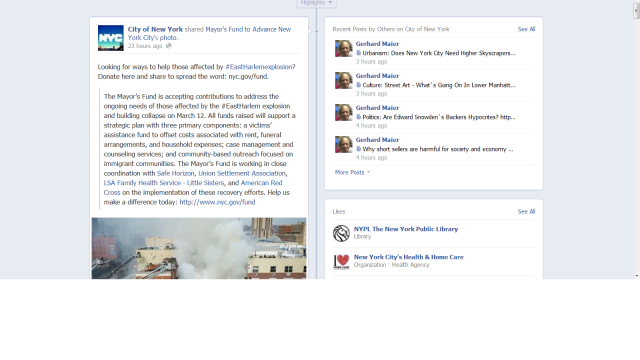Click the public globe icon beside timestamp

click(169, 46)
